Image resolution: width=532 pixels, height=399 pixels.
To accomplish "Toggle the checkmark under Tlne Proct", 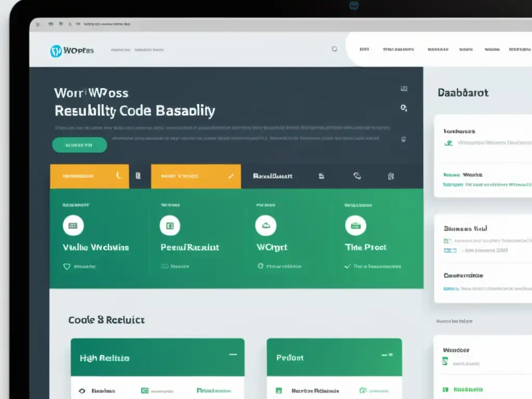I will point(348,267).
